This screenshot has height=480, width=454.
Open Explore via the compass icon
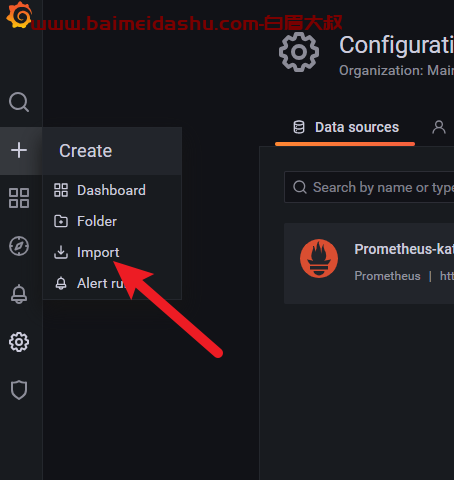[19, 246]
